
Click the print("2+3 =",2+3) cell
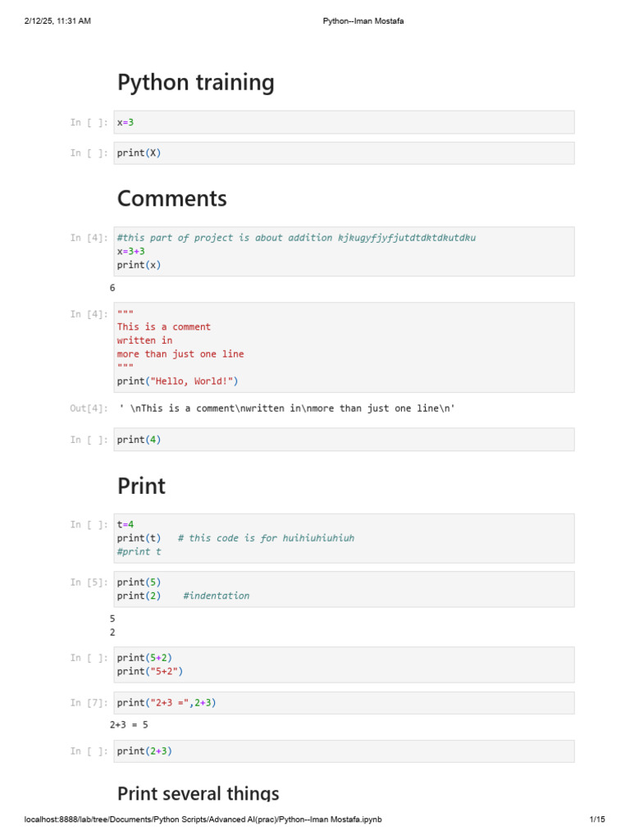click(x=344, y=703)
